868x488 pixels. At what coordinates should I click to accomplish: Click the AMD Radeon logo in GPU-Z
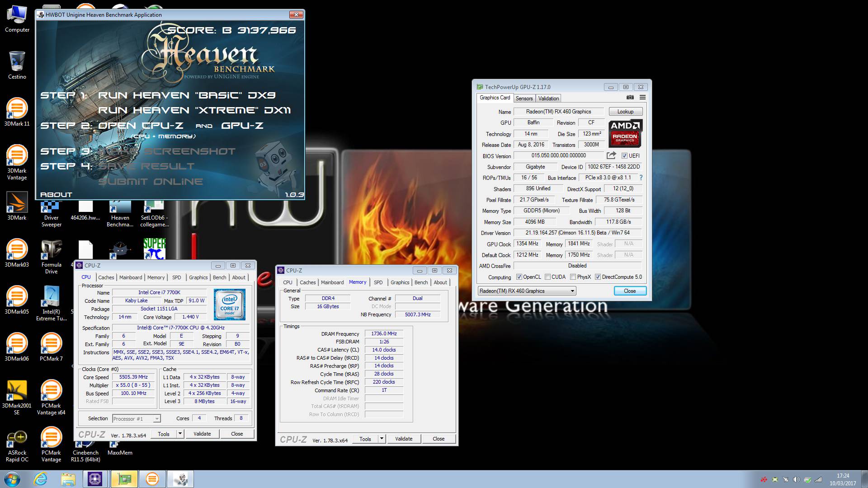625,133
